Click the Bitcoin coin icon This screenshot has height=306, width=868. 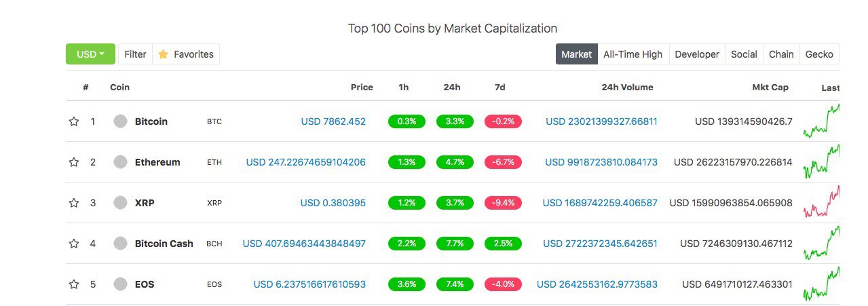pyautogui.click(x=120, y=121)
